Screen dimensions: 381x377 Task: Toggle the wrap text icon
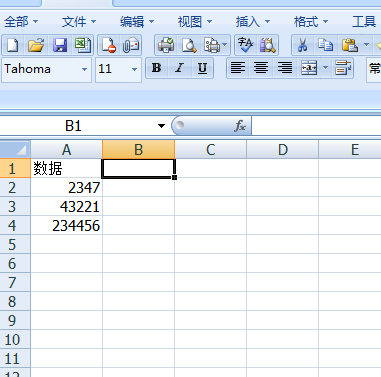[x=343, y=68]
